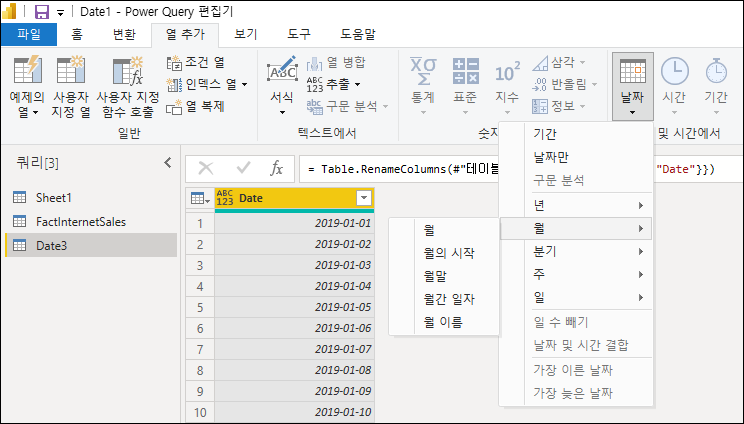Screen dimensions: 744x424
Task: Open the 추출 dropdown
Action: (x=334, y=84)
